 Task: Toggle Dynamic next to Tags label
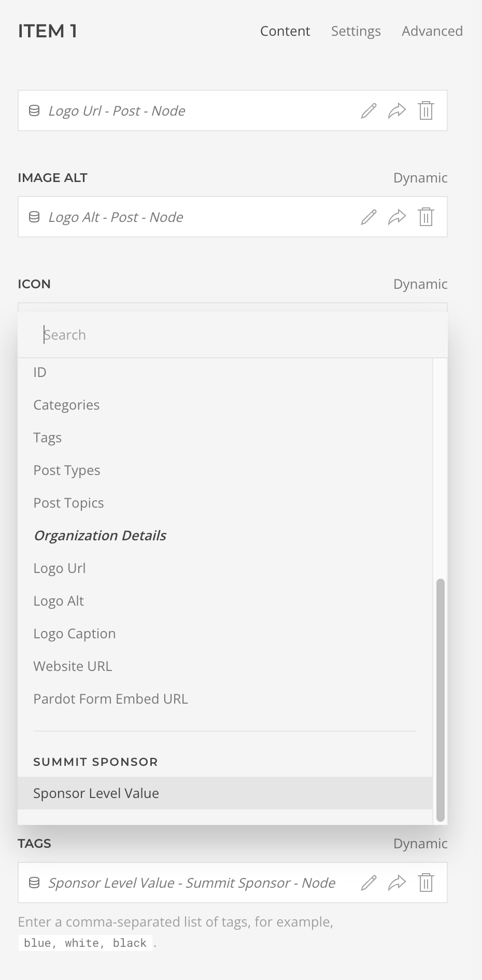coord(420,844)
